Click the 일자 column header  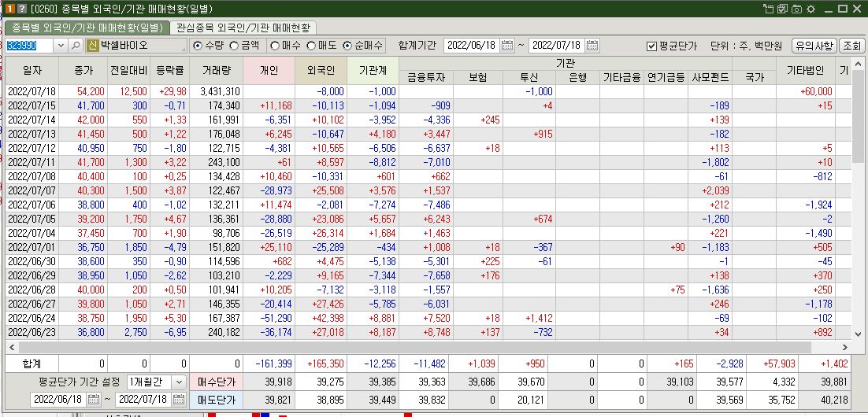tap(32, 71)
